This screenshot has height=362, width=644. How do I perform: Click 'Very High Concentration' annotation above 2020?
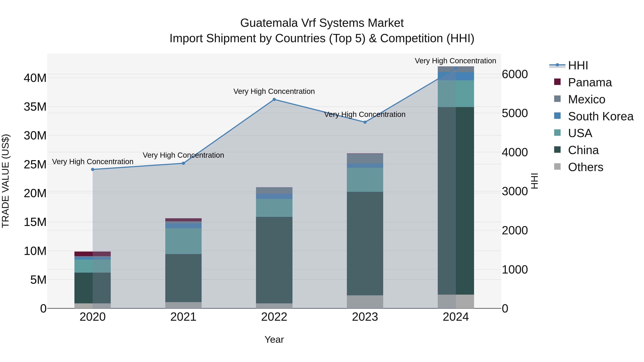93,162
